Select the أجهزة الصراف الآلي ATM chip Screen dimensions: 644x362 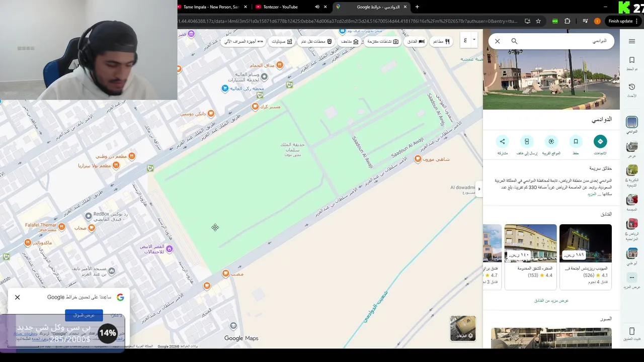point(244,41)
